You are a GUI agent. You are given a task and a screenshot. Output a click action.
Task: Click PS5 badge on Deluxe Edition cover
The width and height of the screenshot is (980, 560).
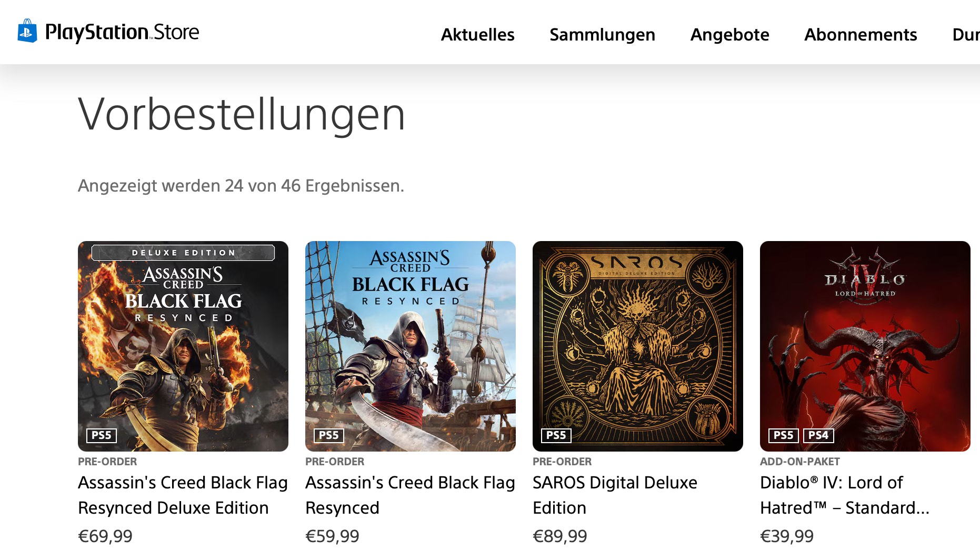coord(102,435)
